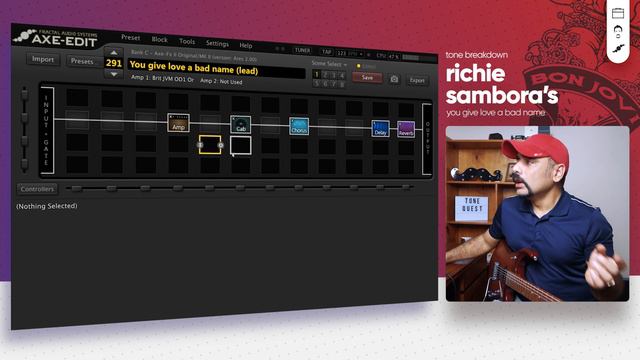Image resolution: width=640 pixels, height=360 pixels.
Task: Decrement preset number with down arrow
Action: (x=114, y=74)
